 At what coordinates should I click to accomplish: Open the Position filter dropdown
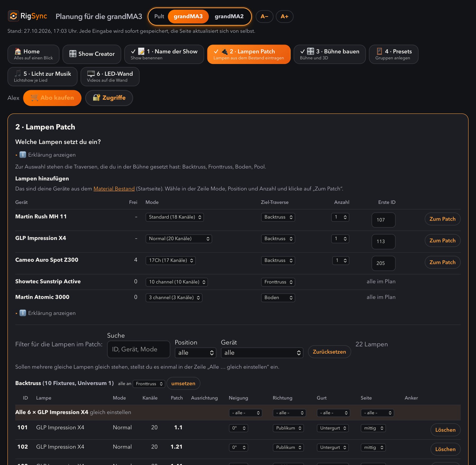coord(195,353)
